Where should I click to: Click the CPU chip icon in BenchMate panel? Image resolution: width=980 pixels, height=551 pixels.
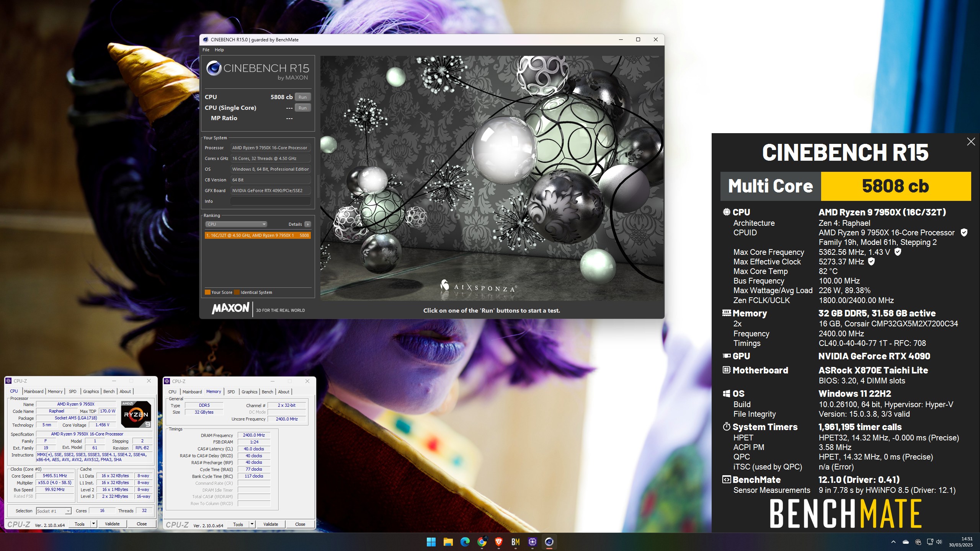tap(726, 212)
